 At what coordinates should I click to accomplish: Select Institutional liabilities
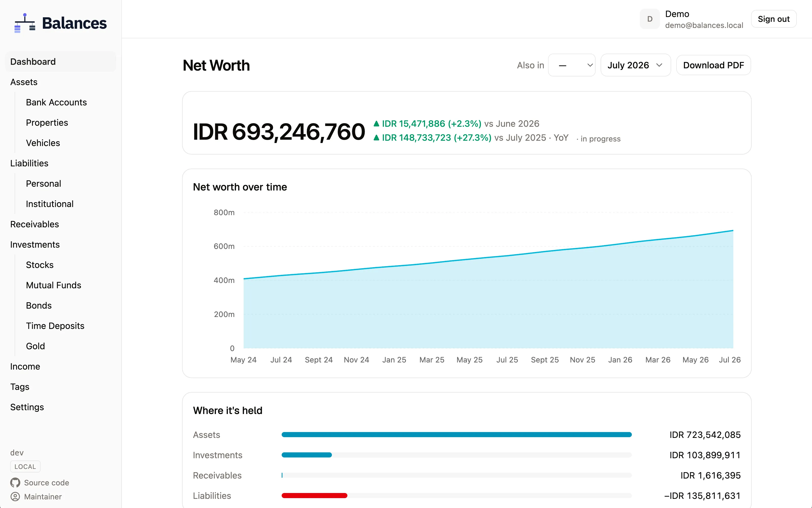click(50, 204)
